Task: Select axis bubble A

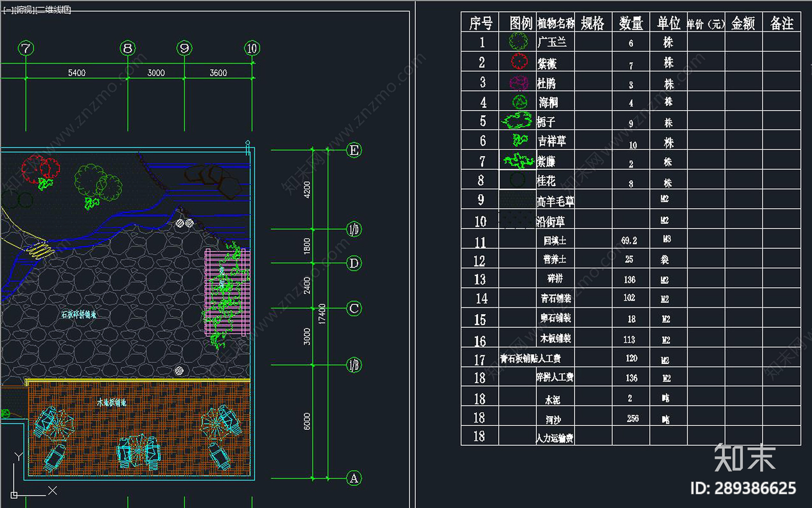Action: [354, 478]
